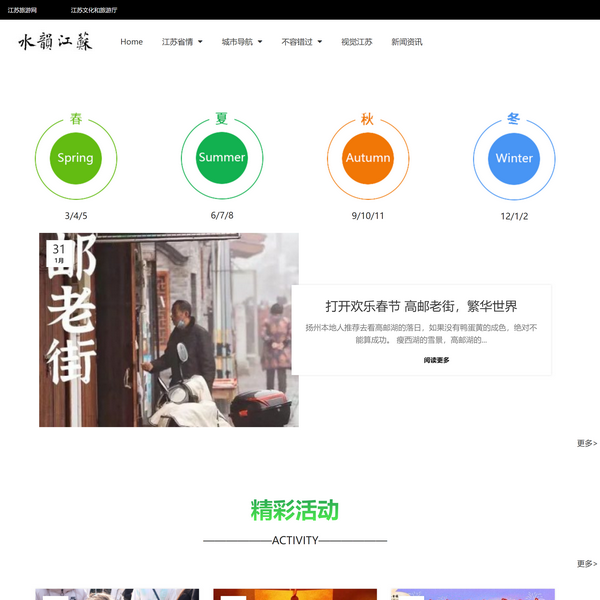Open the 视觉江苏 menu item
This screenshot has height=600, width=600.
[356, 42]
